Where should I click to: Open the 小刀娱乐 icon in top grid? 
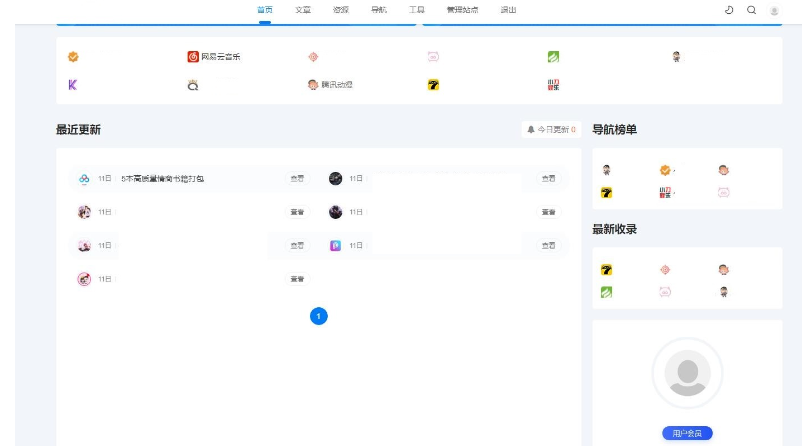click(x=553, y=85)
